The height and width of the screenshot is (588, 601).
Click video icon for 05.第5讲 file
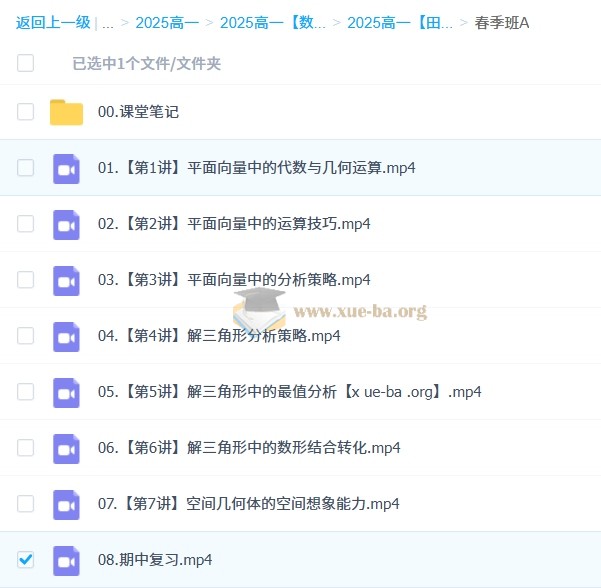[66, 392]
